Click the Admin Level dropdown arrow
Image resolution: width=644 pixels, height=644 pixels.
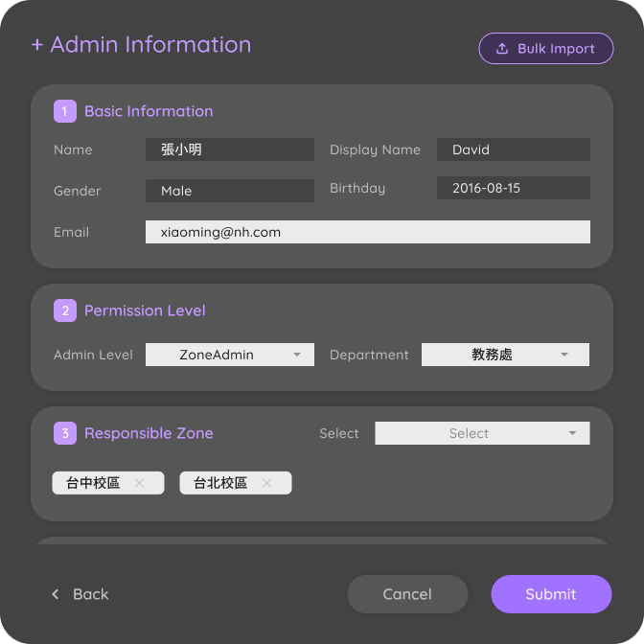click(297, 355)
